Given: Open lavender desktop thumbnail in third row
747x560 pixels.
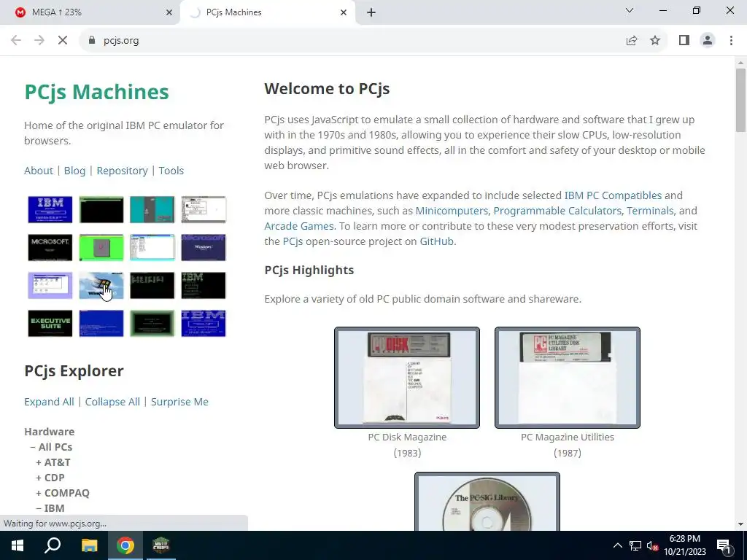Looking at the screenshot, I should (x=50, y=285).
